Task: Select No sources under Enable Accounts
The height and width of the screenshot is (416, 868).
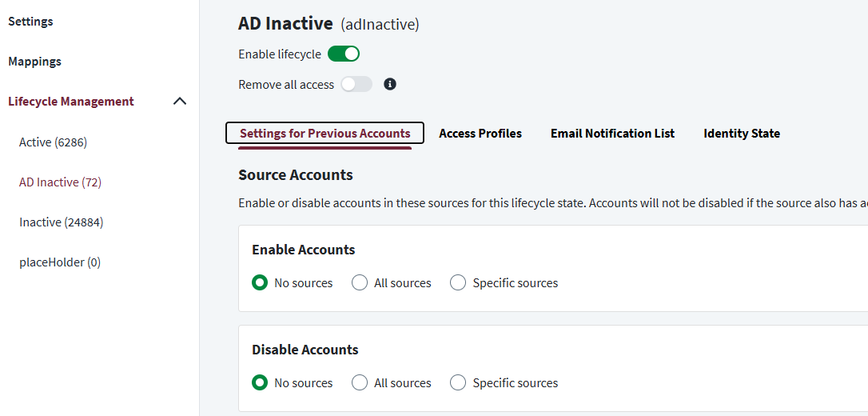Action: pos(260,282)
